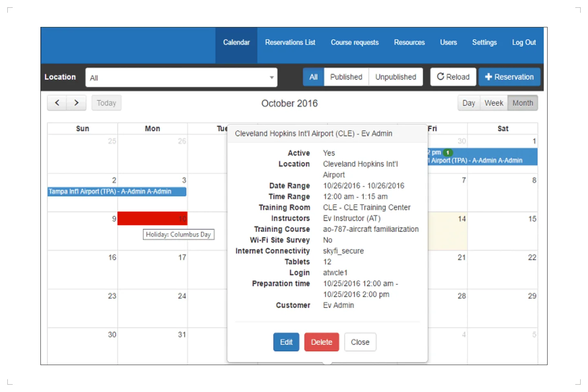Go to previous month arrow
This screenshot has width=588, height=392.
[x=57, y=103]
